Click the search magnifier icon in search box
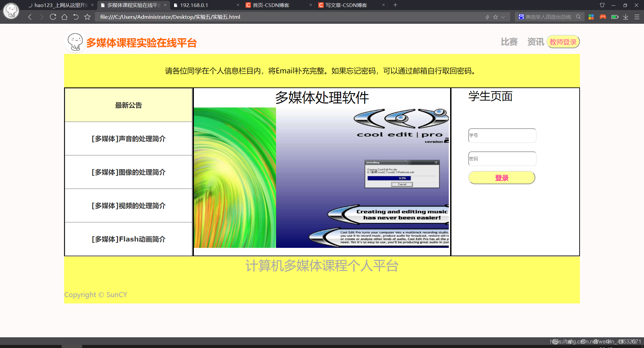 point(578,17)
